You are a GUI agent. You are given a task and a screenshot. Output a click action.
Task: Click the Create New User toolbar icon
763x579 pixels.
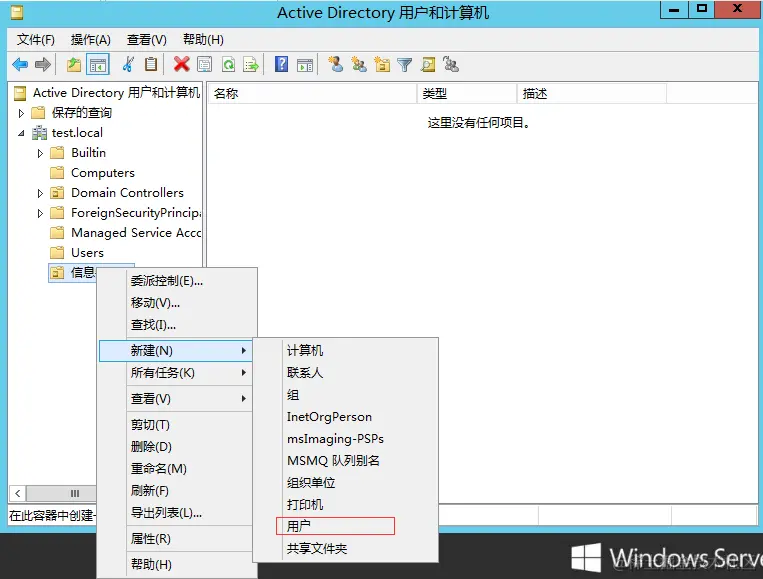pyautogui.click(x=335, y=64)
